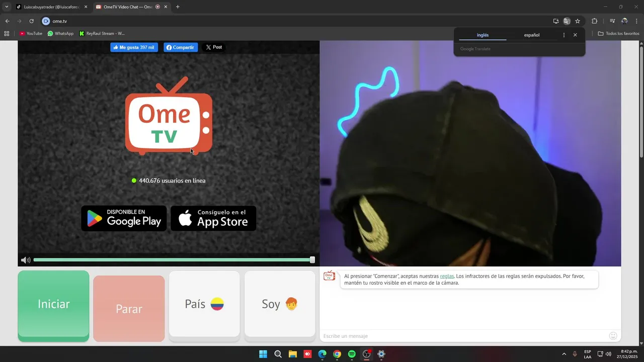Select español tab in Google Translate popup
This screenshot has height=362, width=644.
click(532, 35)
